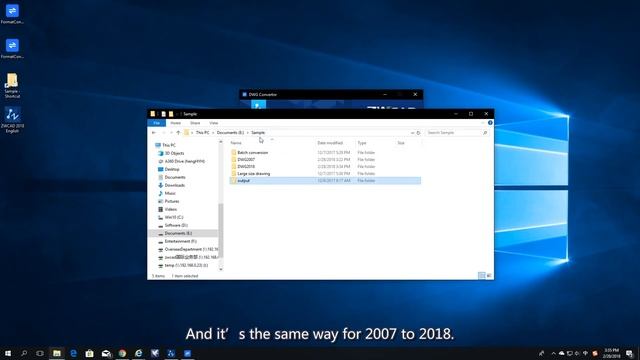The image size is (640, 360).
Task: Click This PC in the address breadcrumb
Action: (x=202, y=133)
